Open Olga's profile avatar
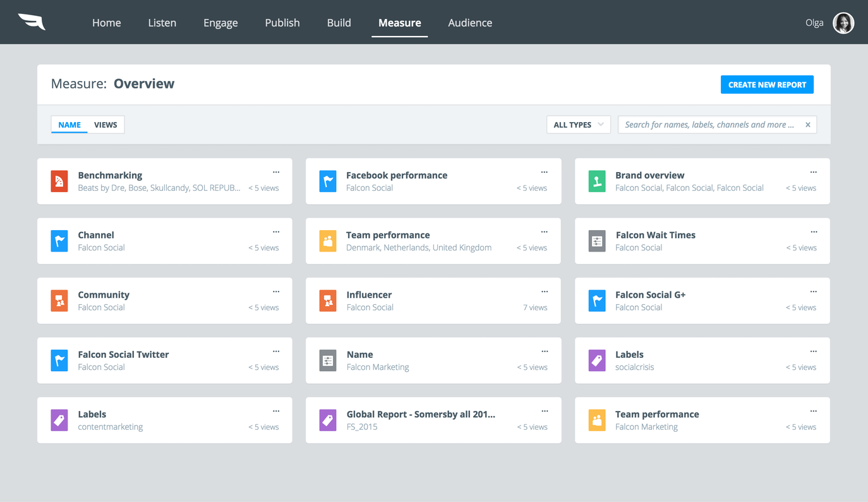The height and width of the screenshot is (502, 868). (x=843, y=23)
